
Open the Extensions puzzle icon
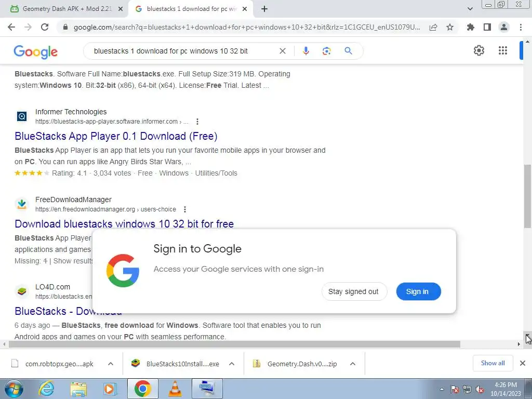pyautogui.click(x=471, y=27)
